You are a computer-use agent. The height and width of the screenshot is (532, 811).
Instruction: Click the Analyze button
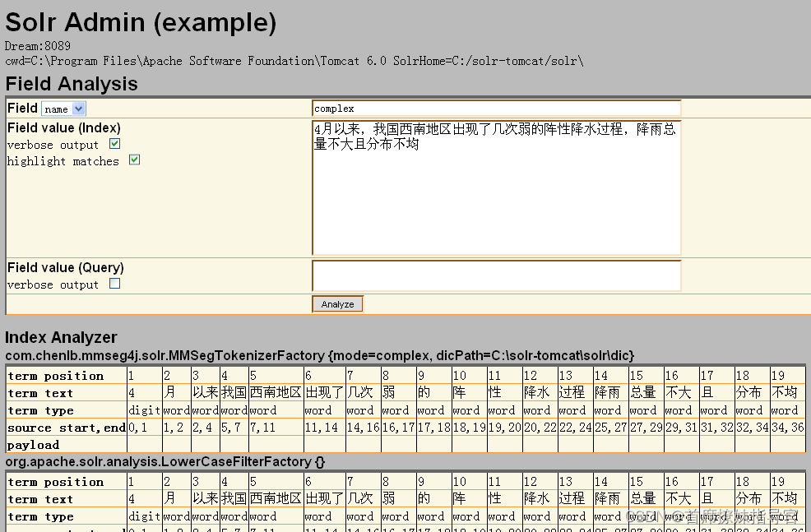click(338, 304)
